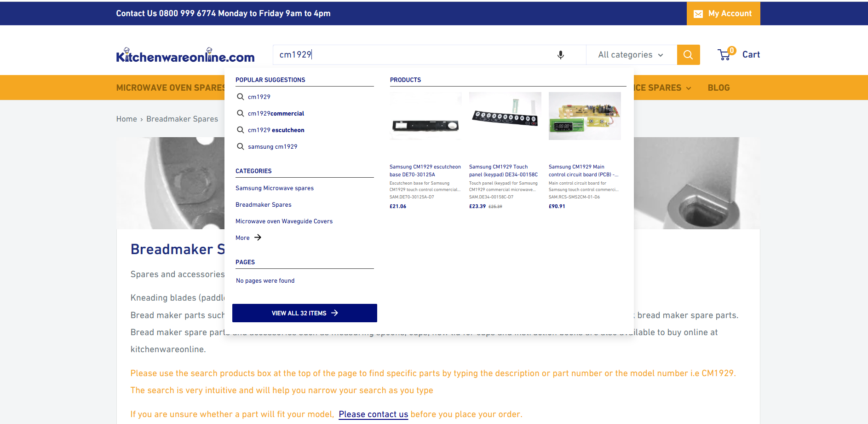Image resolution: width=868 pixels, height=424 pixels.
Task: Click the arrow next to 'More' categories link
Action: (258, 238)
